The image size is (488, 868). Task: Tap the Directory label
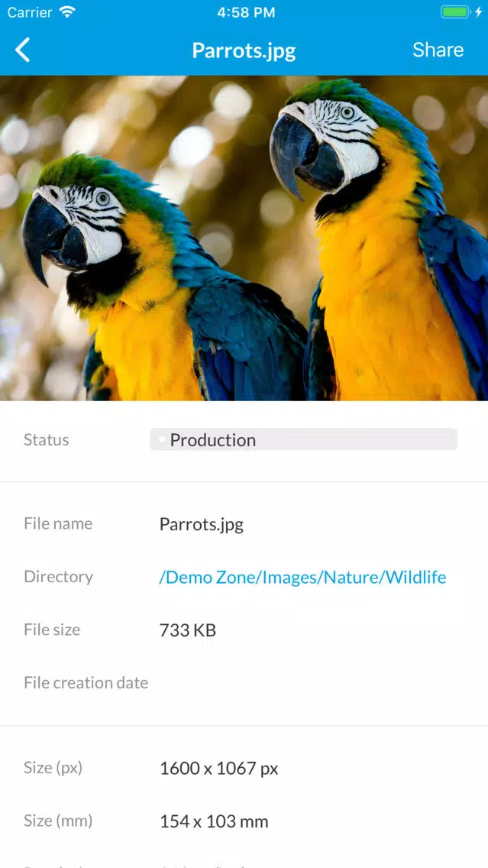(x=58, y=577)
